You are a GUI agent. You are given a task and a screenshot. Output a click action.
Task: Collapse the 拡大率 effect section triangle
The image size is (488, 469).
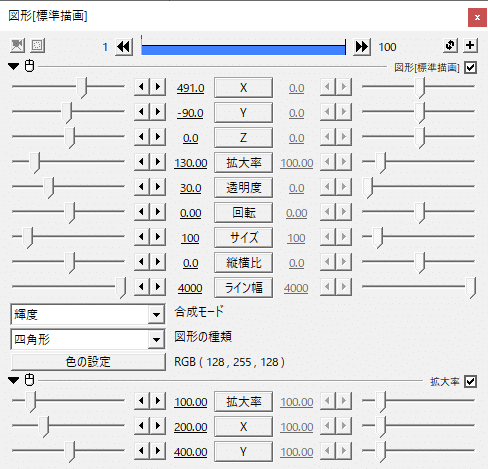[x=14, y=380]
